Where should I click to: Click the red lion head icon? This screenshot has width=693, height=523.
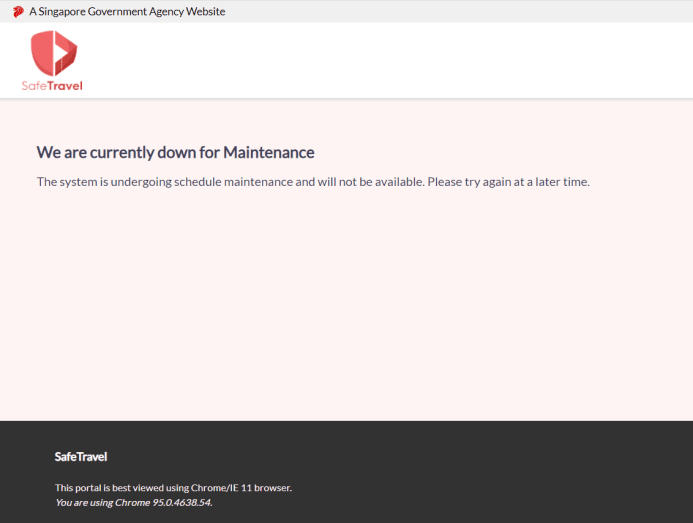[x=18, y=12]
